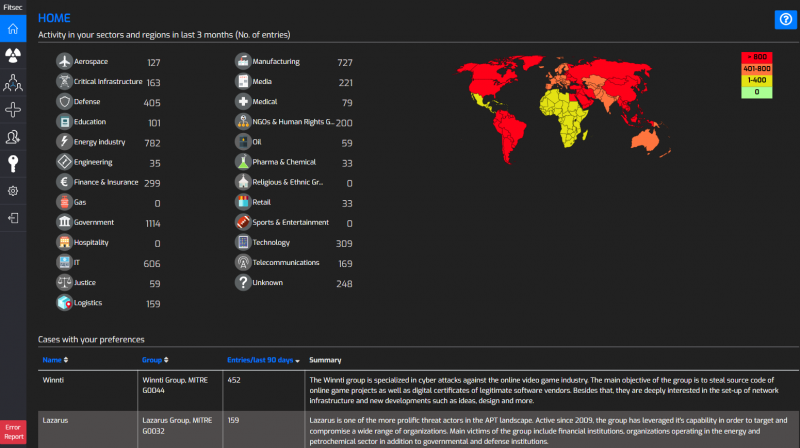Sort table by Name column
The width and height of the screenshot is (800, 448).
pyautogui.click(x=55, y=360)
